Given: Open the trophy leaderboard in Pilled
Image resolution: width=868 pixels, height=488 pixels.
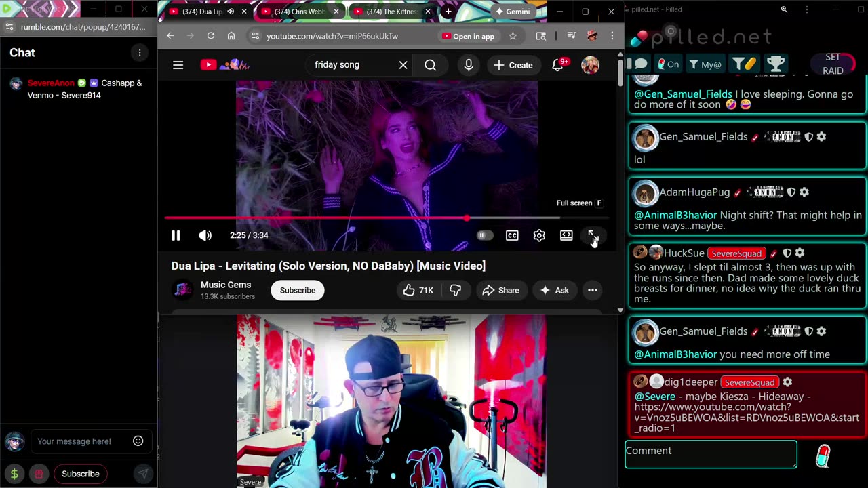Looking at the screenshot, I should click(776, 64).
